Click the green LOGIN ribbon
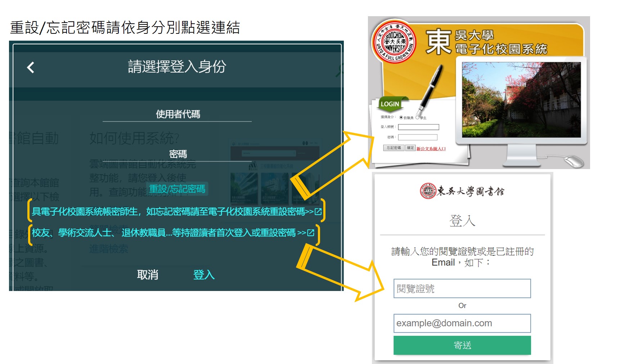The width and height of the screenshot is (625, 364). click(x=390, y=104)
